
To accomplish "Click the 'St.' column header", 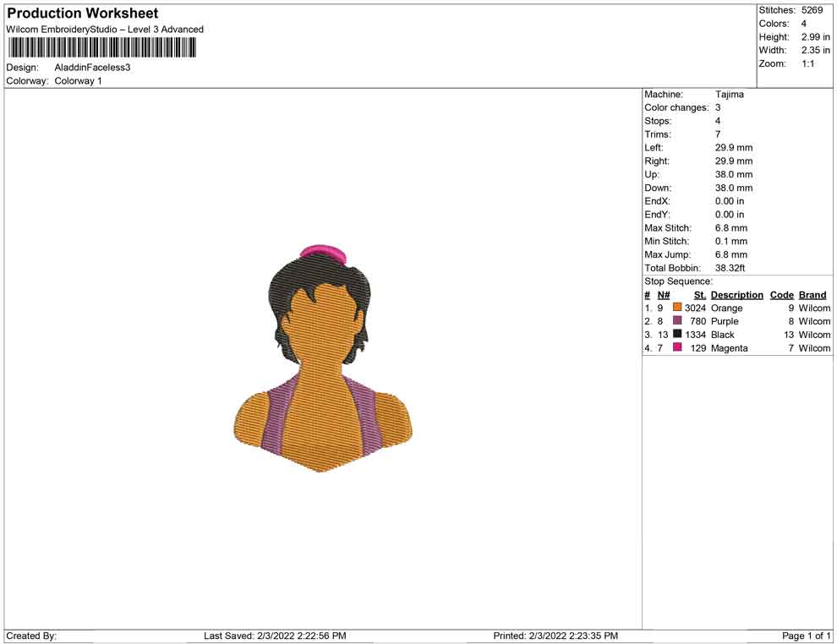I will coord(699,294).
